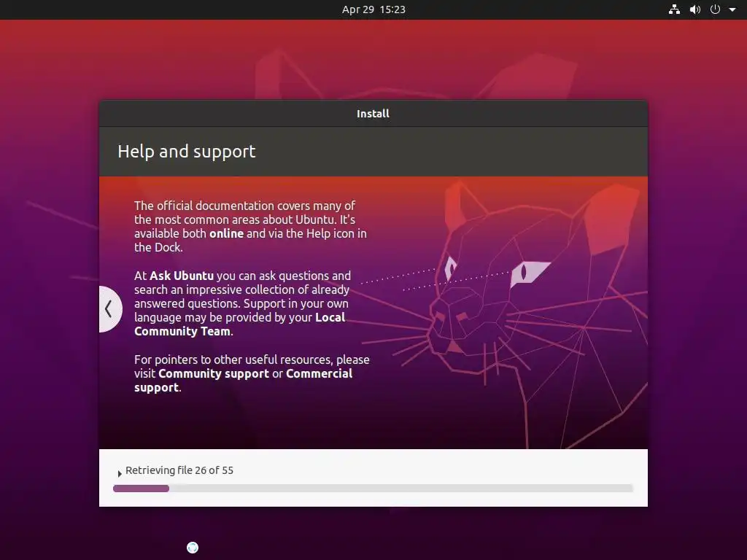
Task: Visit the Commercial support link
Action: pyautogui.click(x=243, y=381)
